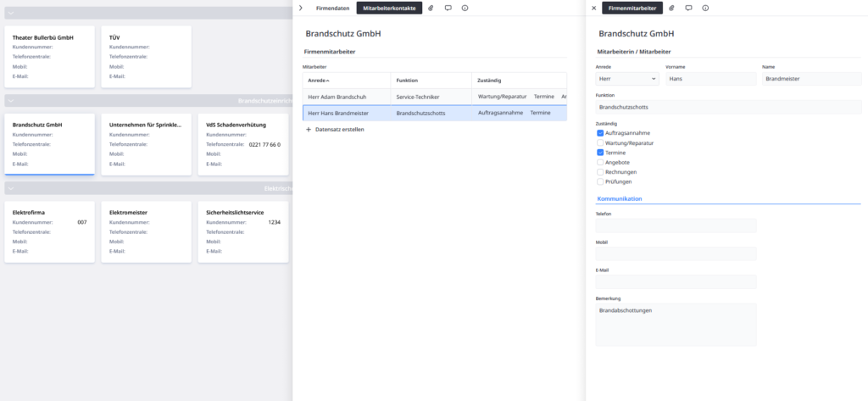The image size is (868, 401).
Task: Open the comment icon in the employee panel
Action: [688, 8]
